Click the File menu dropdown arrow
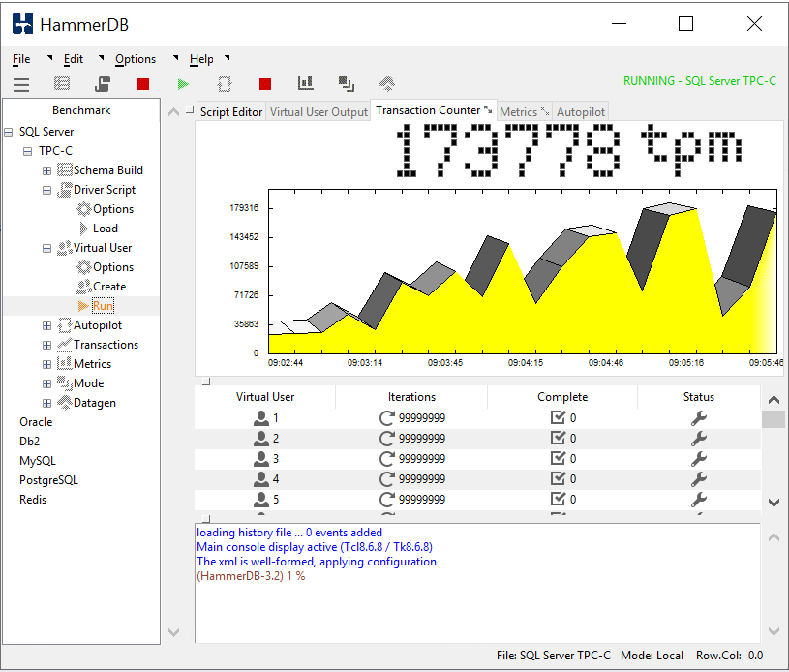 click(x=49, y=58)
